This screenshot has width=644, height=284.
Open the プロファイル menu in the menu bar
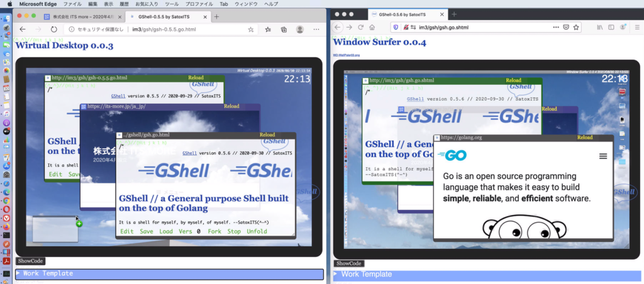coord(199,4)
